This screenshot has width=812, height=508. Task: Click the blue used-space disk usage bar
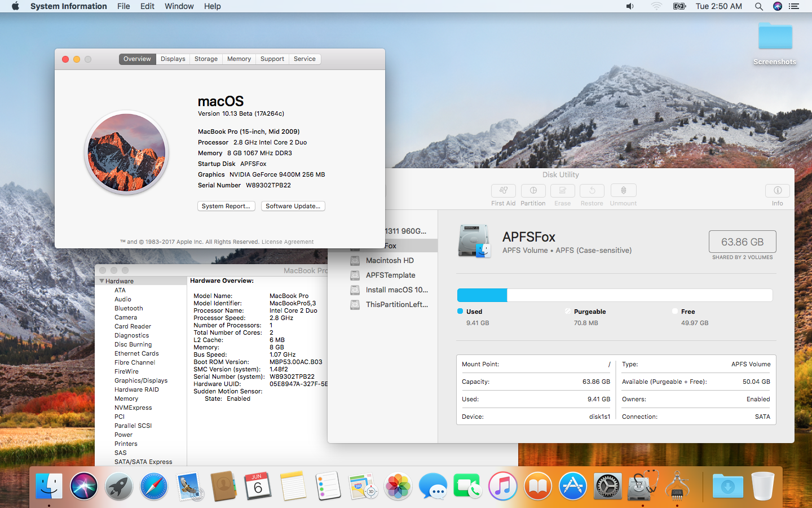482,295
